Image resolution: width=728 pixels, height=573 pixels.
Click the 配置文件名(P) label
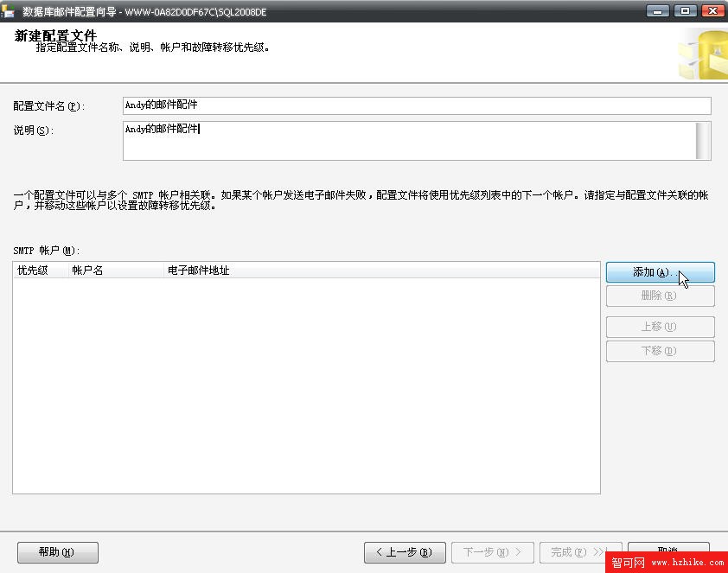point(48,106)
